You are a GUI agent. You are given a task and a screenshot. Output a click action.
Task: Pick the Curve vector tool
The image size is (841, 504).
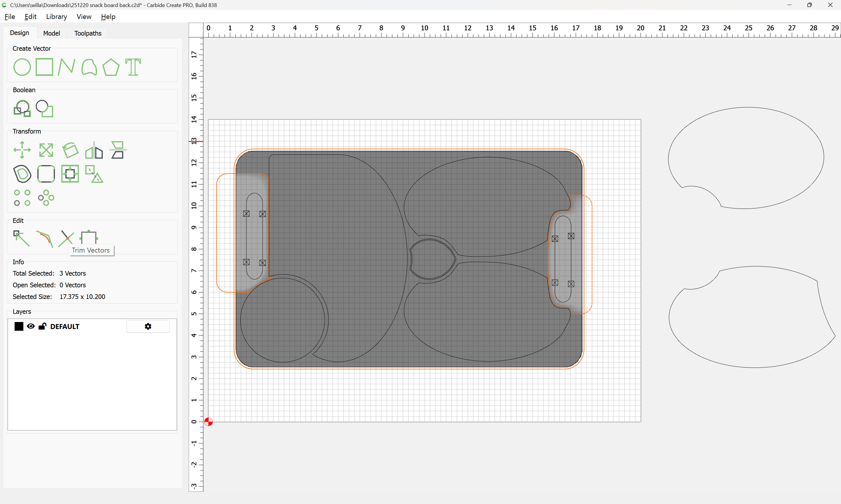coord(89,67)
